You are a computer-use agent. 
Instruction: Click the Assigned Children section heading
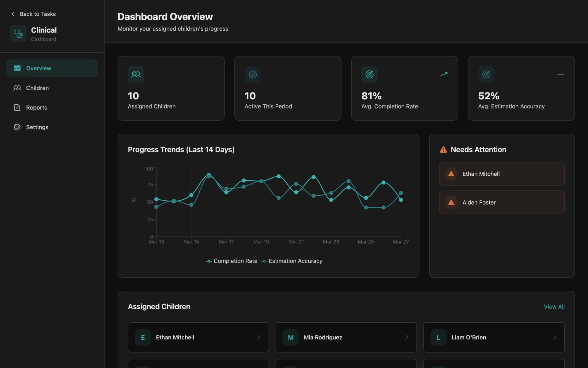159,307
